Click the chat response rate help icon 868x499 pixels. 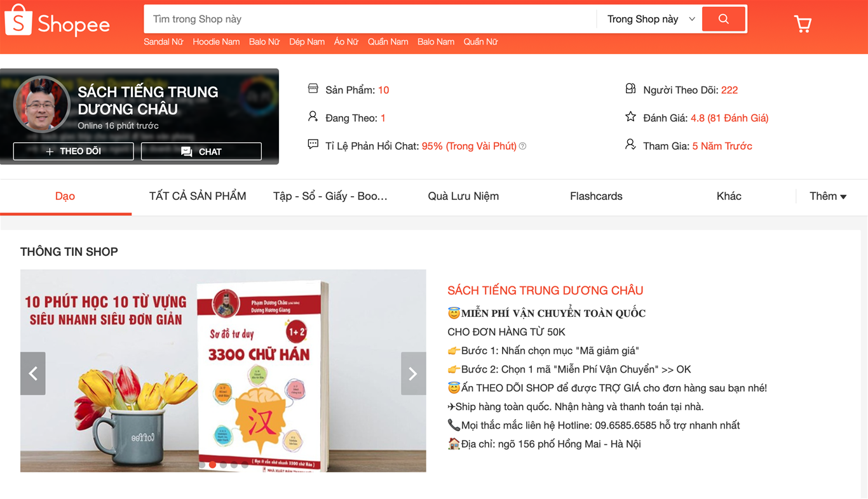522,146
